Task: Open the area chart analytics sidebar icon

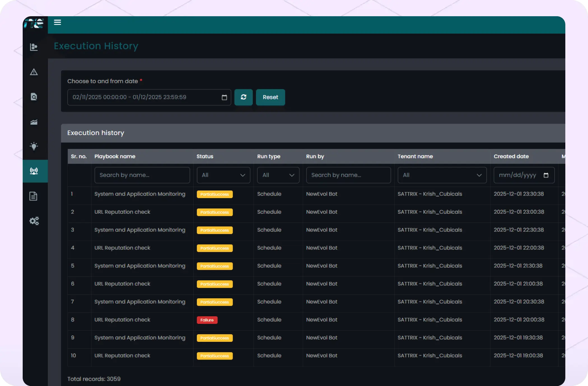Action: 34,122
